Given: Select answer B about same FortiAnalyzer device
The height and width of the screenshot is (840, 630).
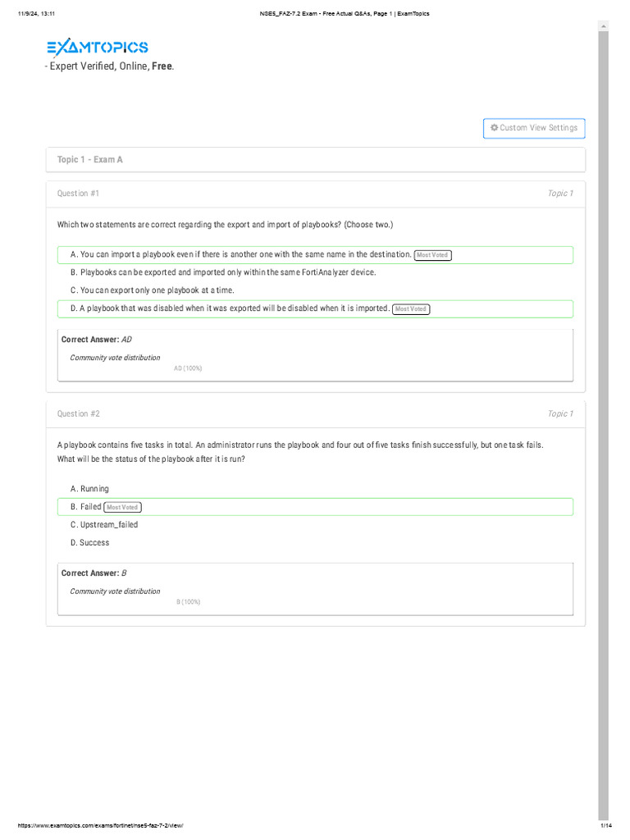Looking at the screenshot, I should coord(223,272).
